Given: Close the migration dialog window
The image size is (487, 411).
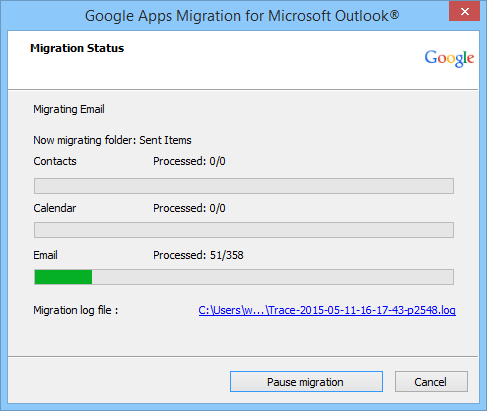Looking at the screenshot, I should [464, 12].
